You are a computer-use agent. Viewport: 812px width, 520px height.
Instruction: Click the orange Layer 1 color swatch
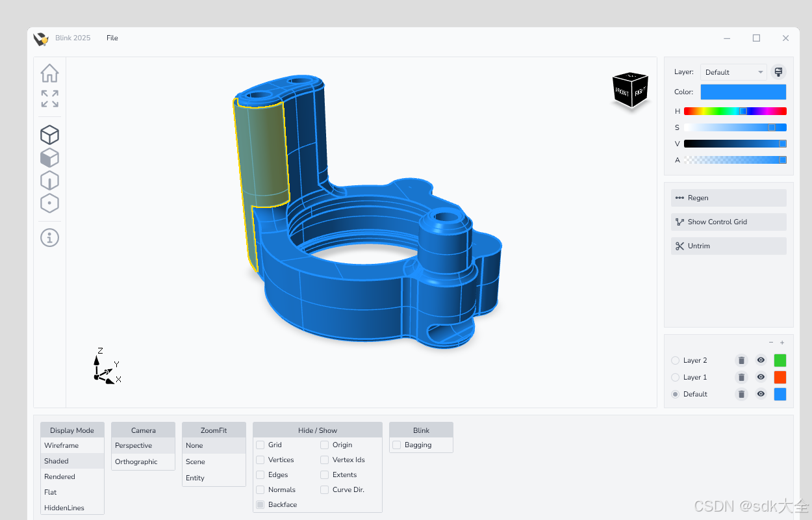[780, 377]
